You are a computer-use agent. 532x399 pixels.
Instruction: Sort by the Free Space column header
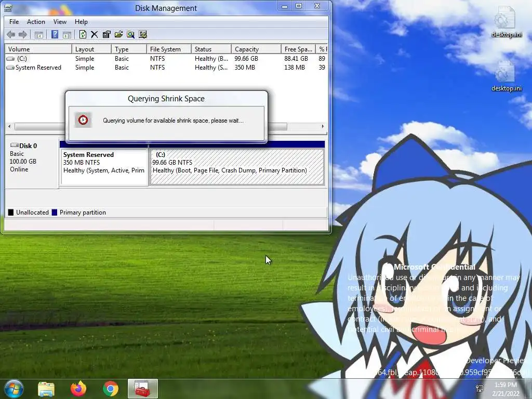(x=298, y=49)
